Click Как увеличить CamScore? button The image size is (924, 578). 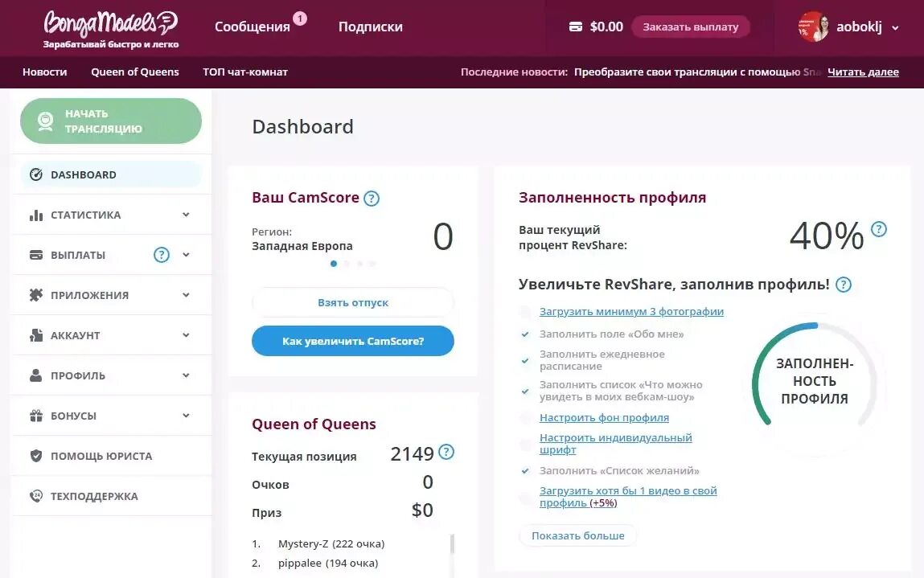tap(353, 341)
